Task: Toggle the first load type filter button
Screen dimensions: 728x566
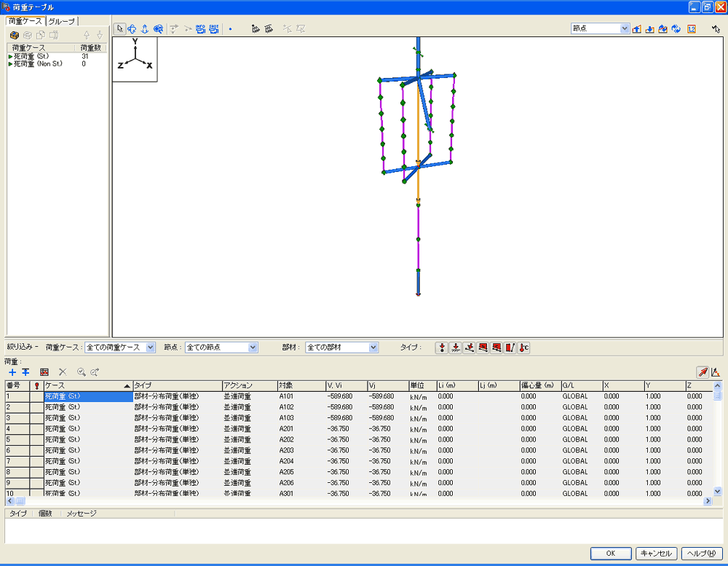Action: click(x=441, y=347)
